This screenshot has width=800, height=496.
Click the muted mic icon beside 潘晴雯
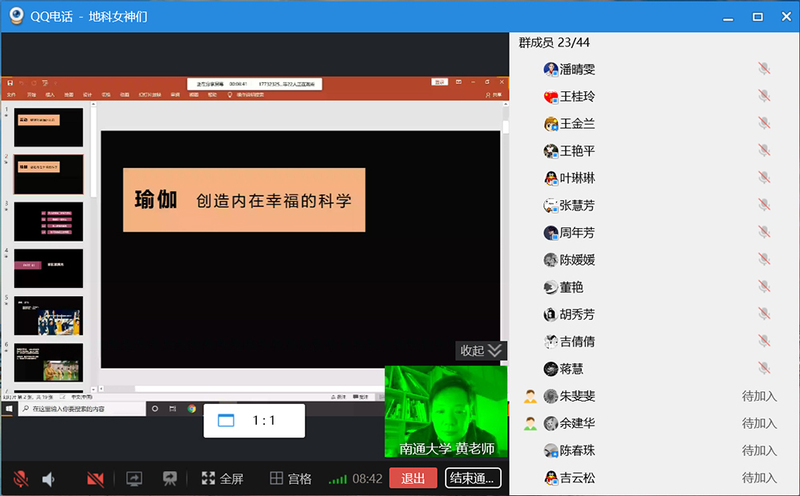[763, 69]
